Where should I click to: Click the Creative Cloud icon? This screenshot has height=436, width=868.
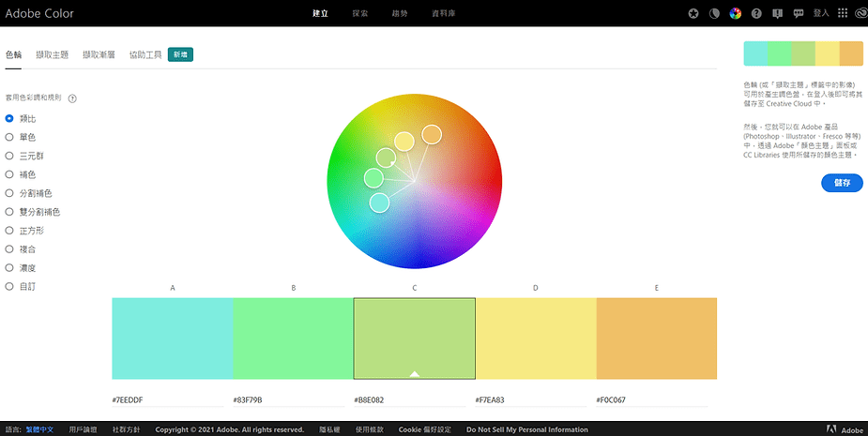coord(860,13)
